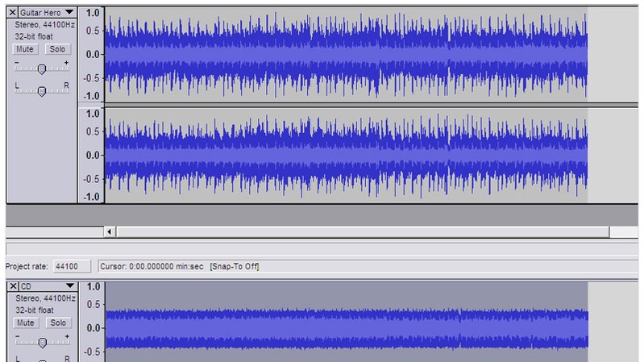Click inside the CD track waveform
Viewport: 644px width, 362px height.
click(x=347, y=328)
